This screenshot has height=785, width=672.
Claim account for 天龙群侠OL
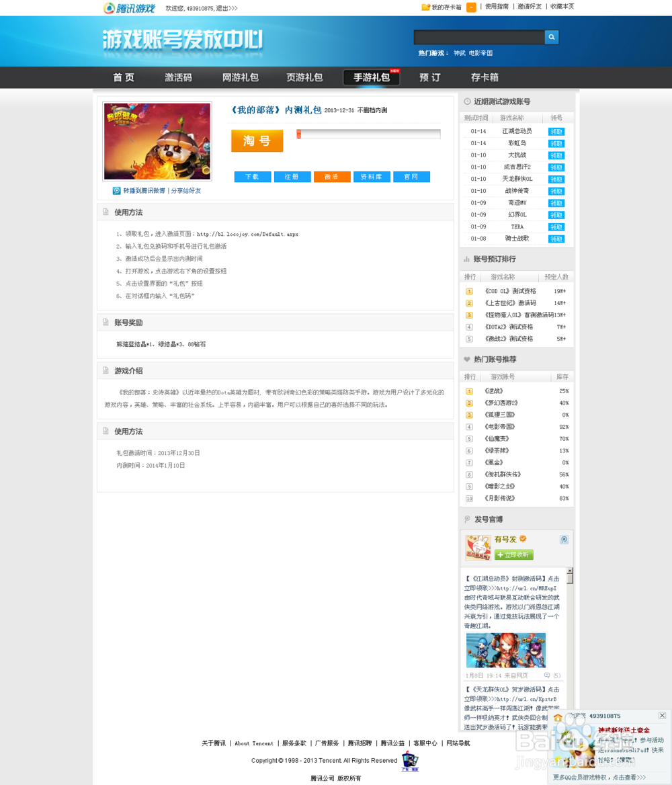click(x=556, y=179)
